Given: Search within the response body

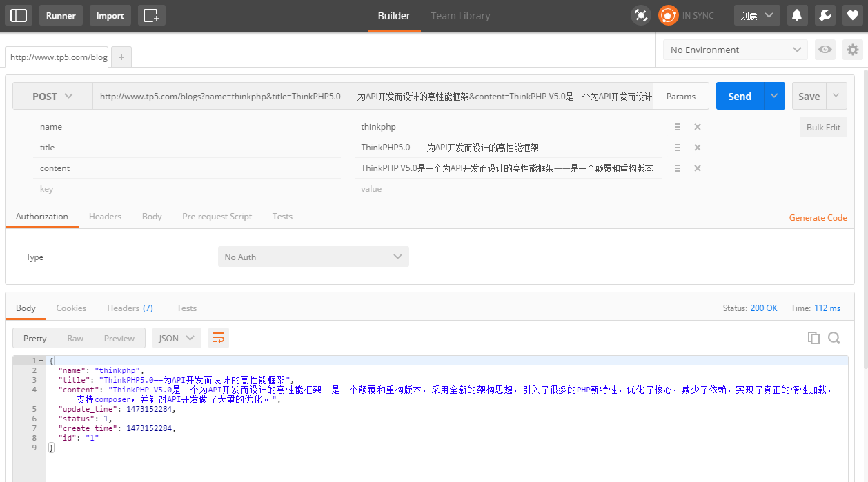Looking at the screenshot, I should [x=834, y=338].
